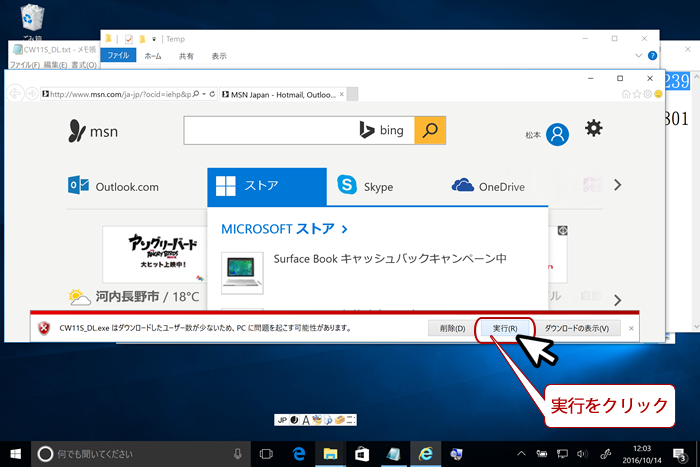Open the Skype shortcut

(x=365, y=186)
